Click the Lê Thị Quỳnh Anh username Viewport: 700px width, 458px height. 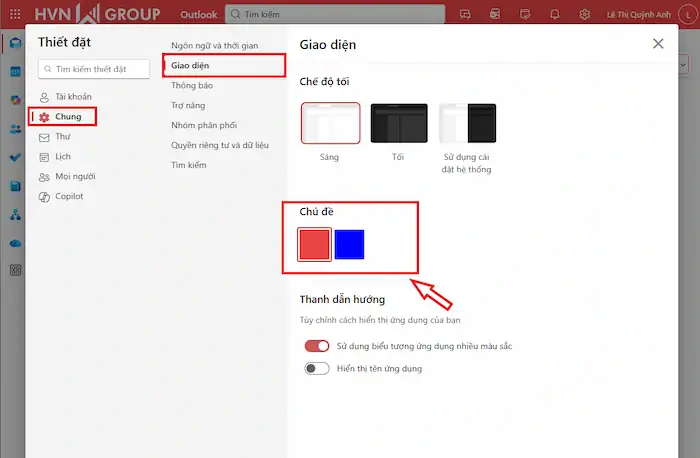coord(638,15)
